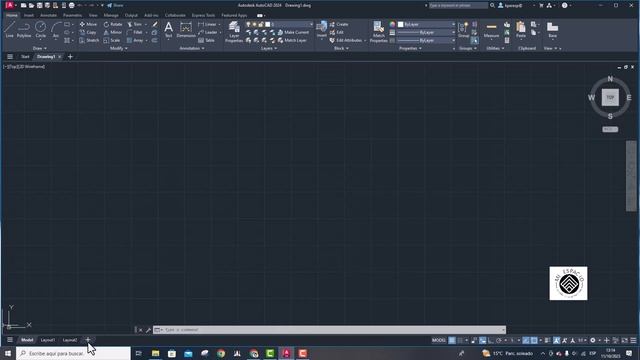Click the Group tool

click(x=463, y=30)
